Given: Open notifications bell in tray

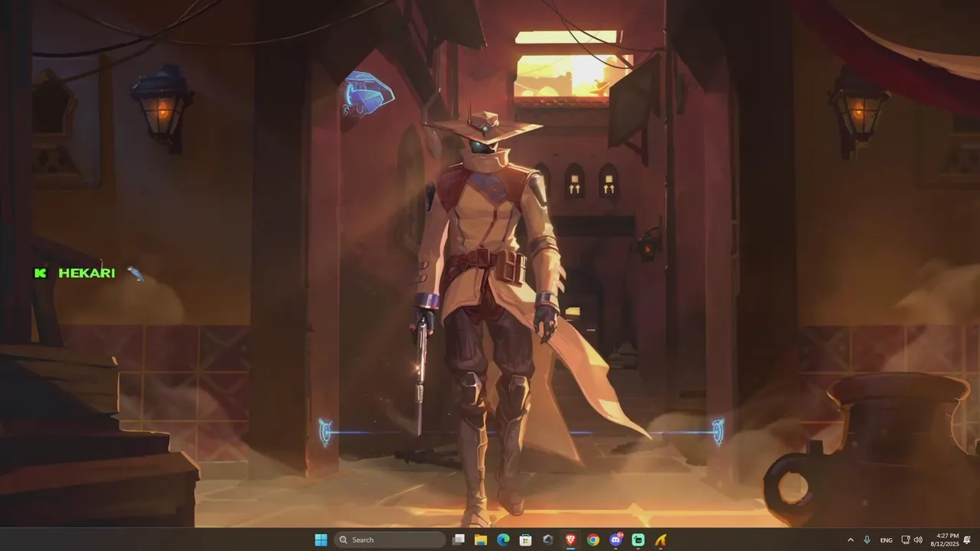Looking at the screenshot, I should (968, 540).
